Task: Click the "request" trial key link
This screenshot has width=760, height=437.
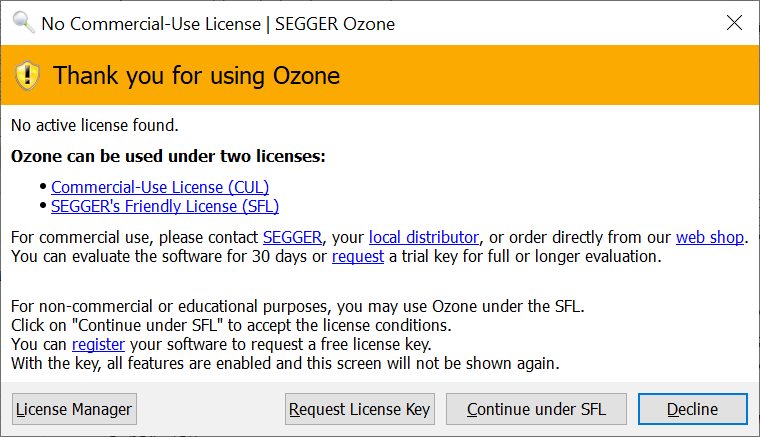Action: click(357, 257)
